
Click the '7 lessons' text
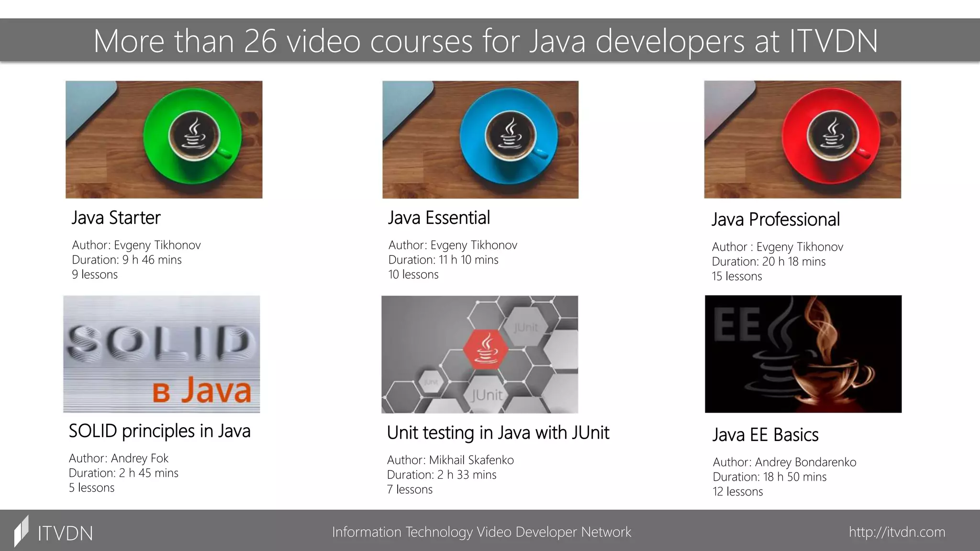coord(410,490)
